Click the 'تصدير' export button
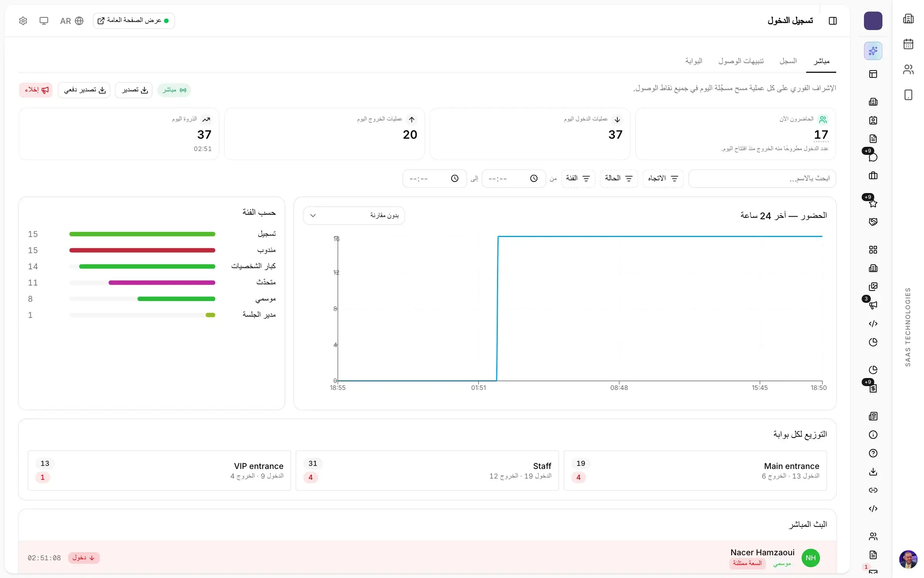The image size is (924, 578). tap(134, 90)
